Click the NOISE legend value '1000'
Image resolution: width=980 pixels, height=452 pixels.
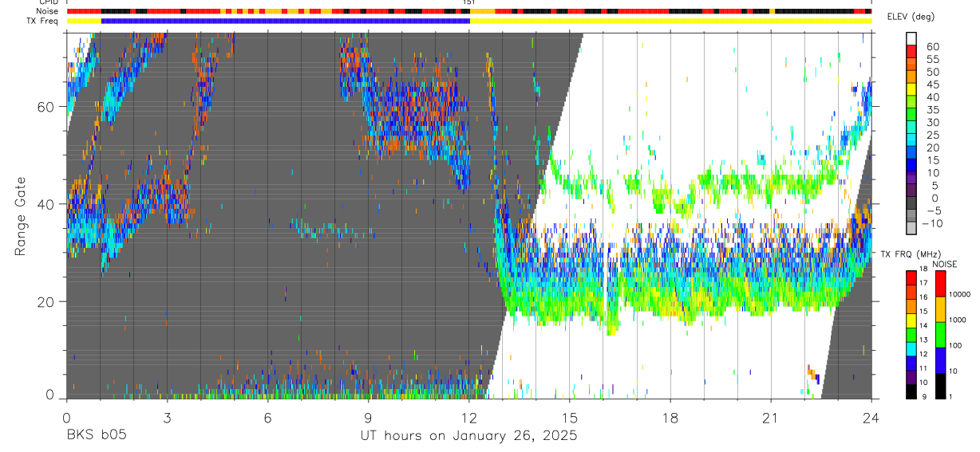(957, 320)
